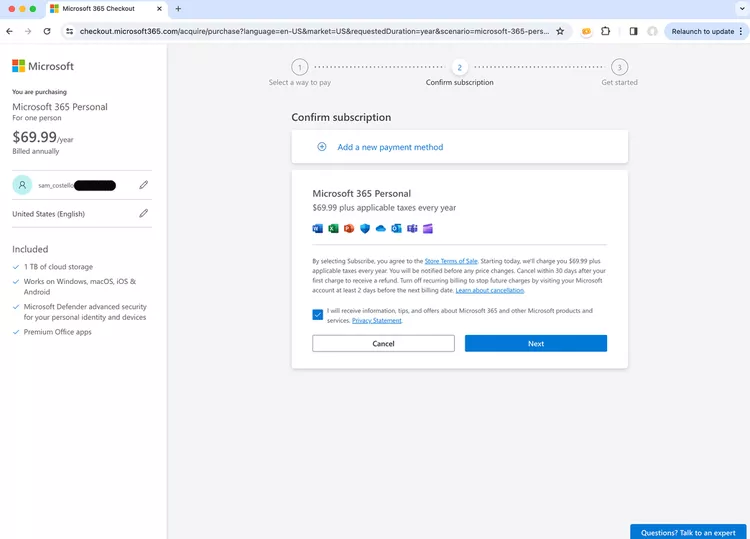This screenshot has width=750, height=539.
Task: Edit United States (English) region with pencil
Action: click(143, 213)
